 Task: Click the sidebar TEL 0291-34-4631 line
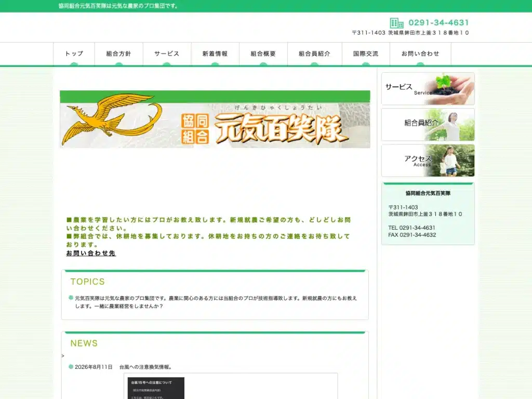pos(411,228)
